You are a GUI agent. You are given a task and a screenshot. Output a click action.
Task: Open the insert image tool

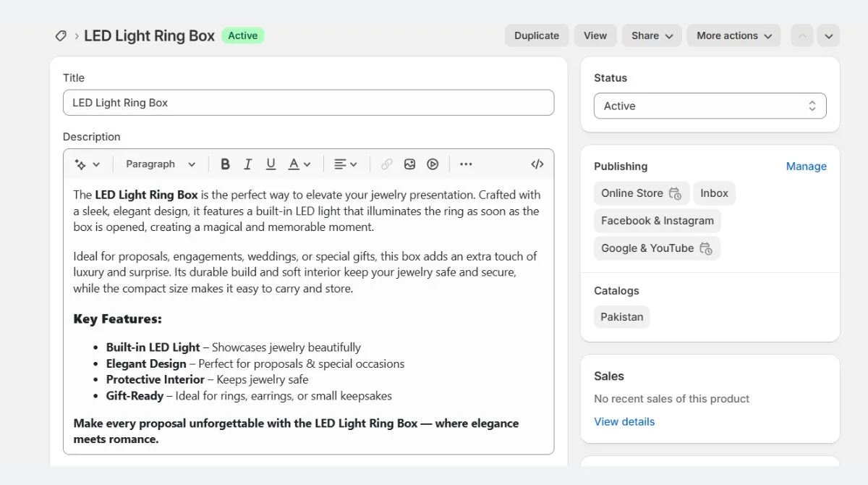pyautogui.click(x=409, y=164)
